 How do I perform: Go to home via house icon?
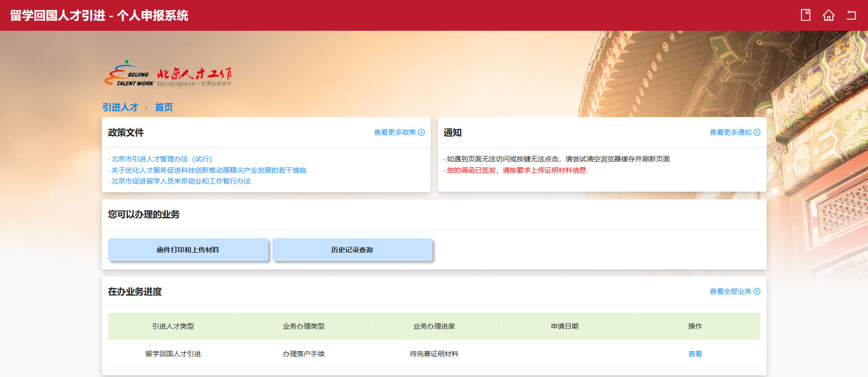click(x=828, y=15)
